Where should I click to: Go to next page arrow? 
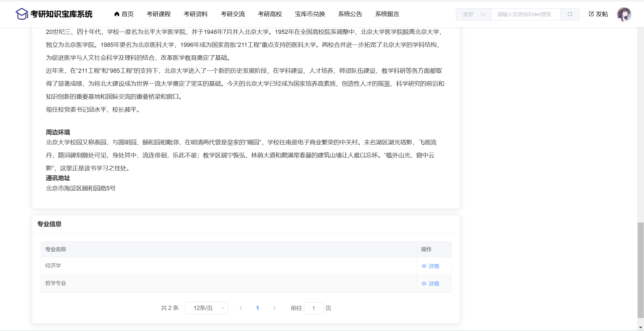click(x=274, y=308)
